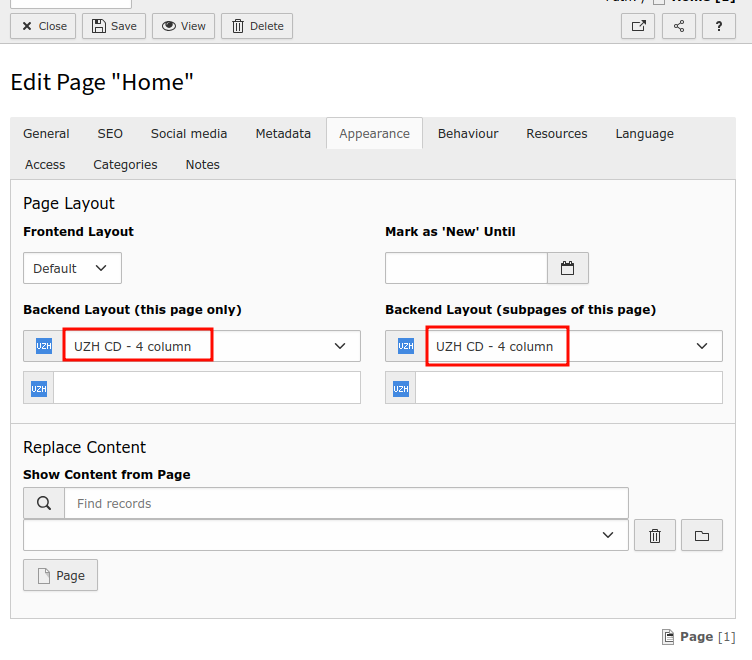Screen dimensions: 752x660
Task: Open the record in new window icon
Action: pos(638,26)
